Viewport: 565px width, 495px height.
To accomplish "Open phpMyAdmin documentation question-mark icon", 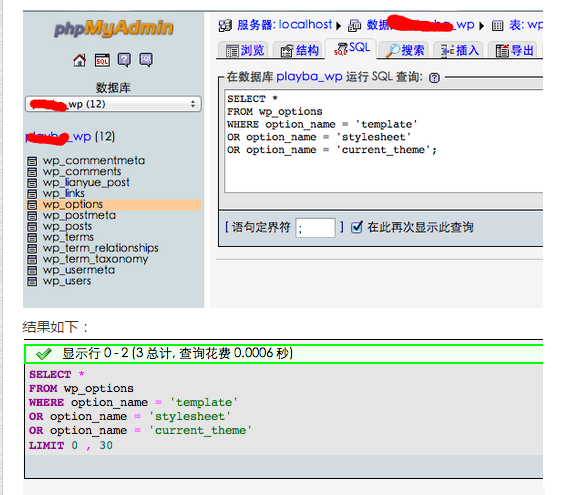I will point(124,60).
